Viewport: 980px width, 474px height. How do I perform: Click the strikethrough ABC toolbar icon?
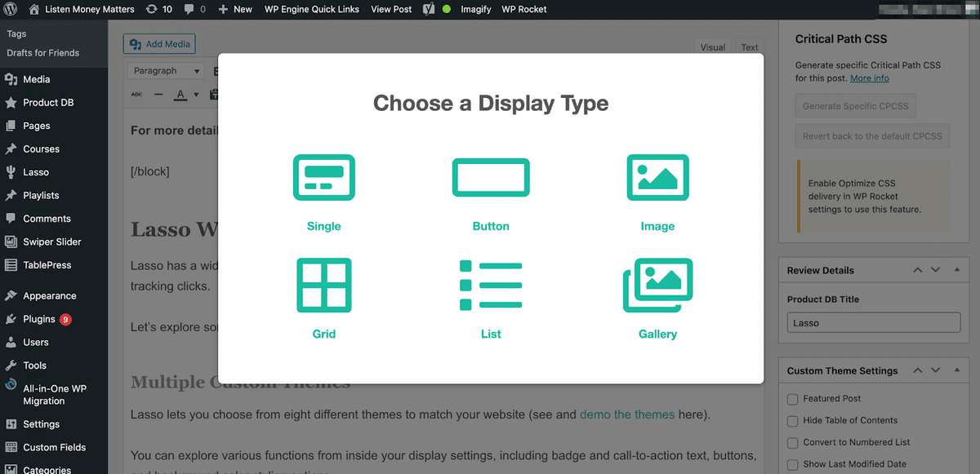136,95
